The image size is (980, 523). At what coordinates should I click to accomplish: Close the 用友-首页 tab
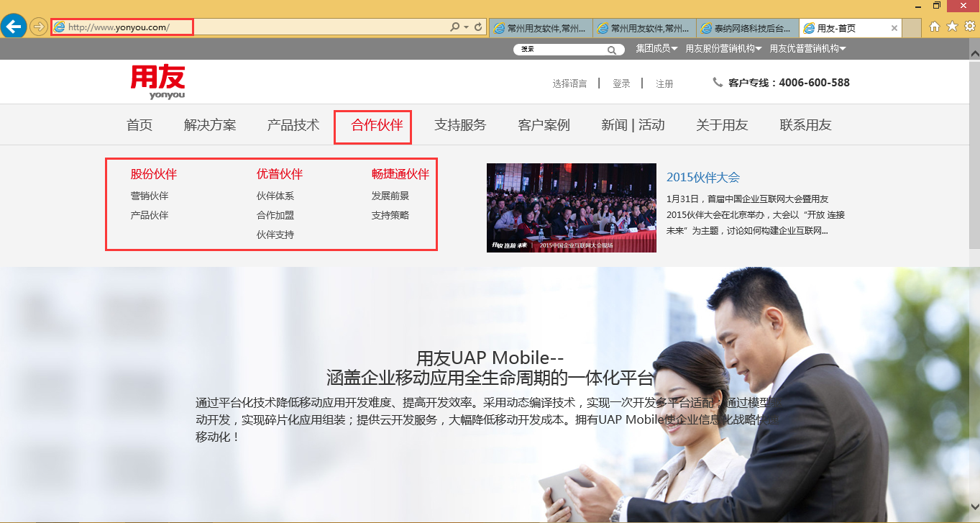894,28
